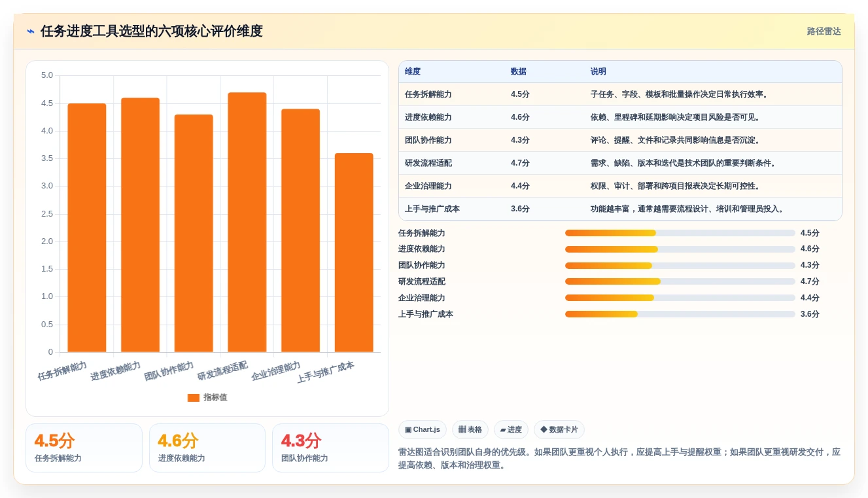Click the 团队协作能力 4.3分 progress bar

pyautogui.click(x=680, y=265)
